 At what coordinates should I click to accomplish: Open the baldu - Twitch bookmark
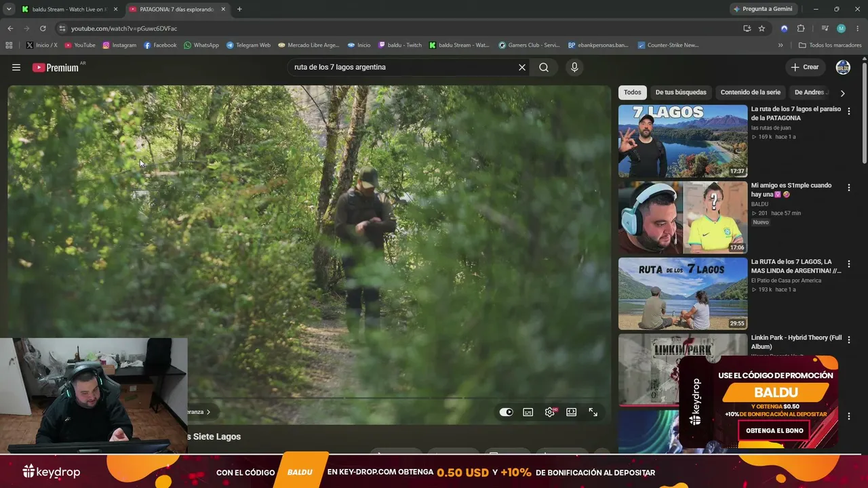[400, 45]
